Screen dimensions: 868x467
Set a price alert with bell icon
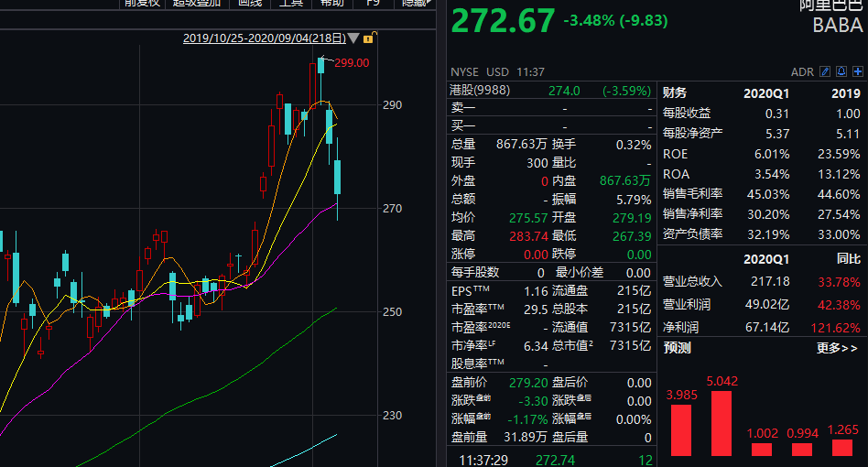[x=841, y=71]
